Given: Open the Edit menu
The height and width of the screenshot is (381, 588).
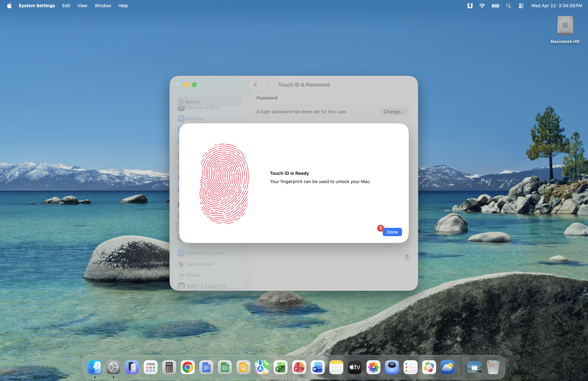Looking at the screenshot, I should (x=66, y=6).
